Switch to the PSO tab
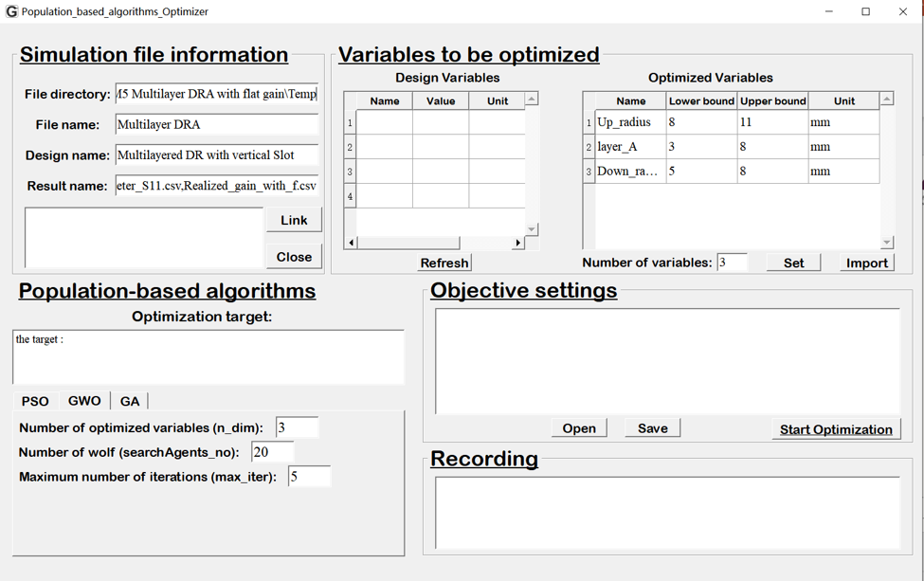924x581 pixels. point(35,401)
